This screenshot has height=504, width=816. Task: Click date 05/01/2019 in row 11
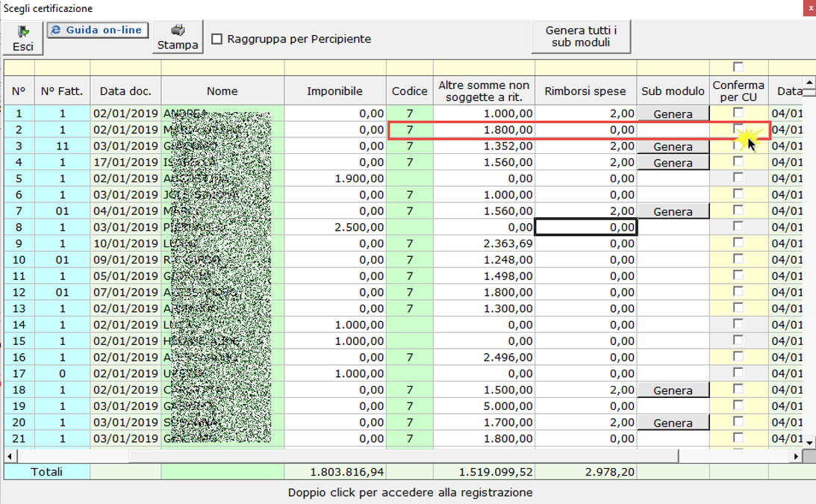pos(125,276)
